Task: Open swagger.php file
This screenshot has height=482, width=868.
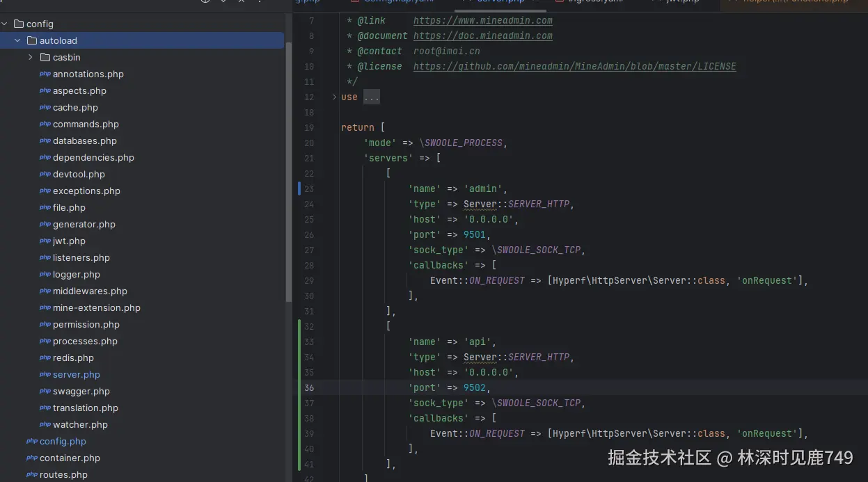Action: coord(81,391)
